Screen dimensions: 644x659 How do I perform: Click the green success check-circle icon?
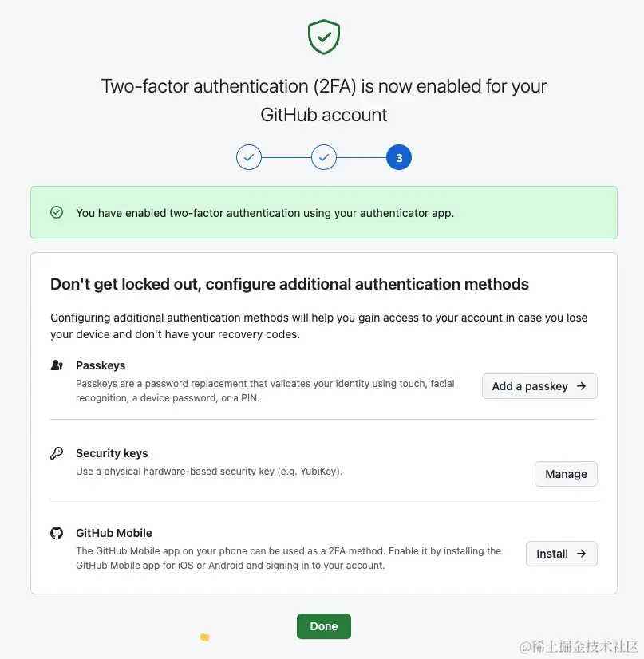tap(57, 212)
